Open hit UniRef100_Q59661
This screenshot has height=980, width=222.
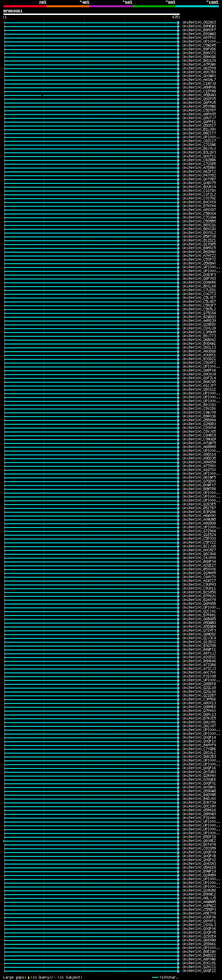click(x=199, y=944)
